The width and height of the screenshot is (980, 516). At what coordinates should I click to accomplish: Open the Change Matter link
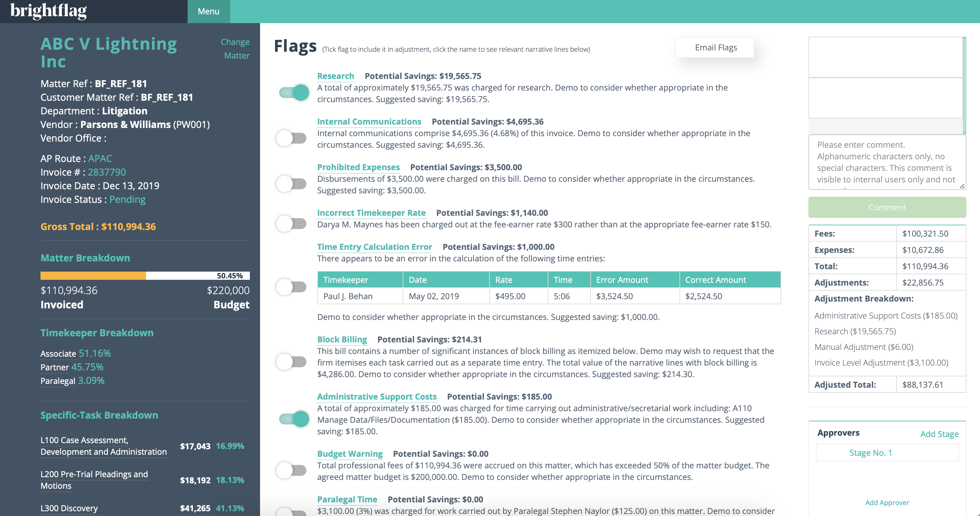[x=235, y=48]
